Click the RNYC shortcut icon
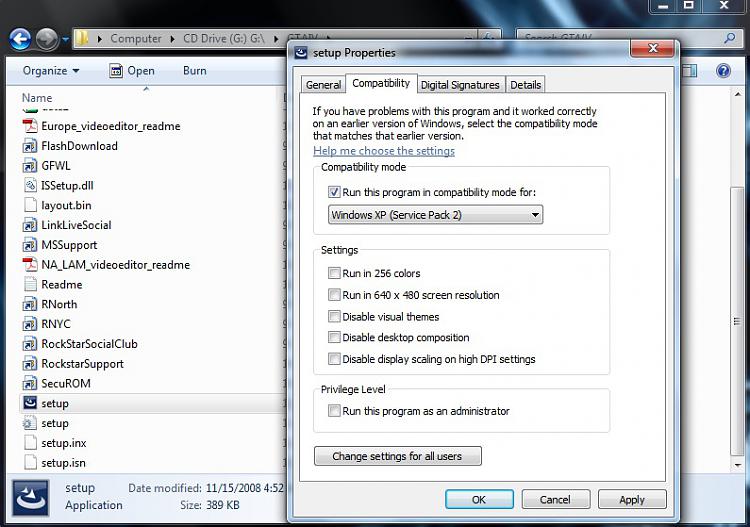Viewport: 750px width, 527px height. (x=30, y=324)
